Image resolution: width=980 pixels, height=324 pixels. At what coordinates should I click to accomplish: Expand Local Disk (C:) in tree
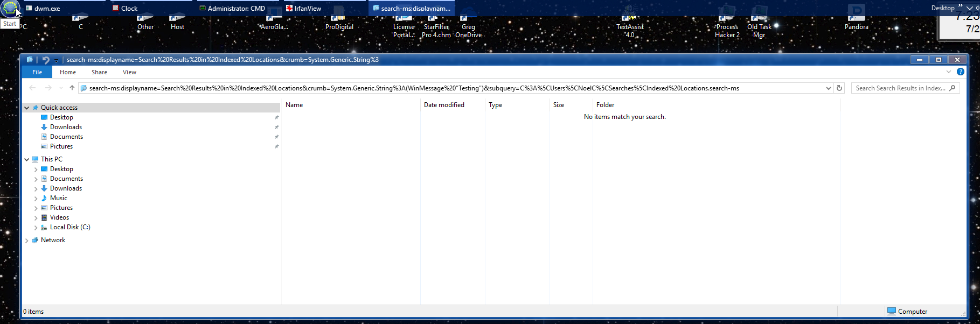(36, 228)
